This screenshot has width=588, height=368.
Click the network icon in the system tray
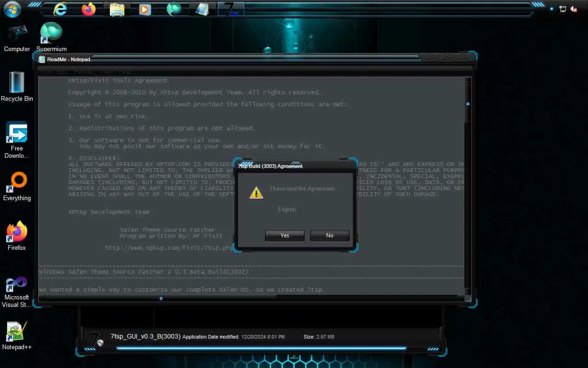click(563, 9)
